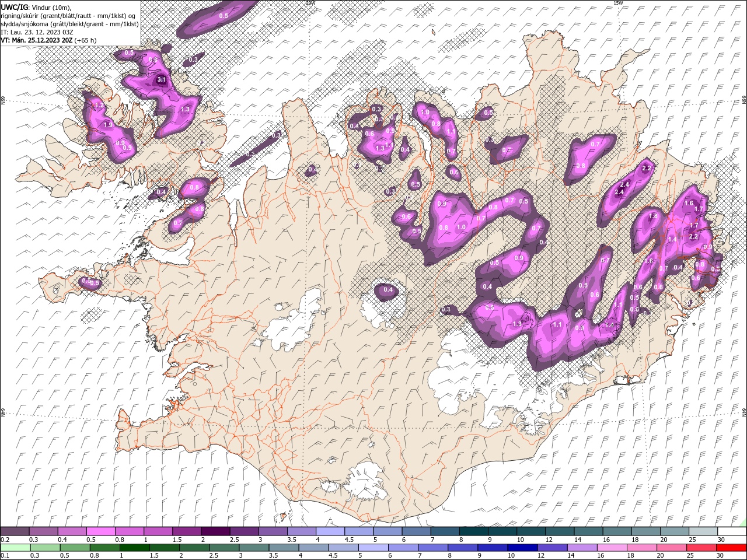
Task: Pick the hot pink swatch labeled 20, lower legend
Action: point(671,548)
